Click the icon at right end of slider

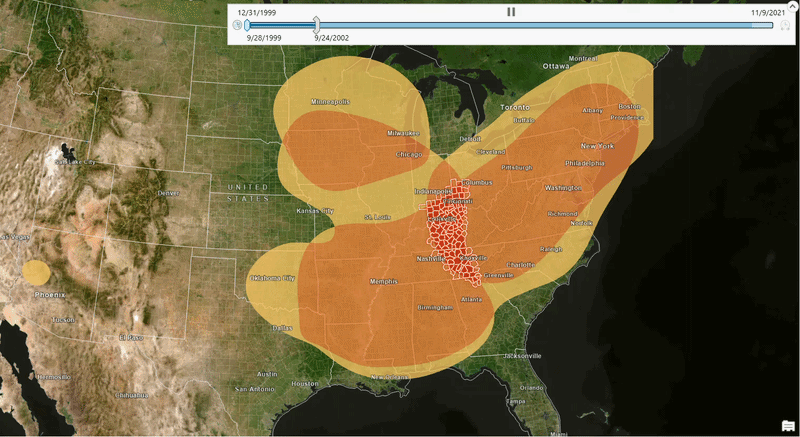pos(785,25)
